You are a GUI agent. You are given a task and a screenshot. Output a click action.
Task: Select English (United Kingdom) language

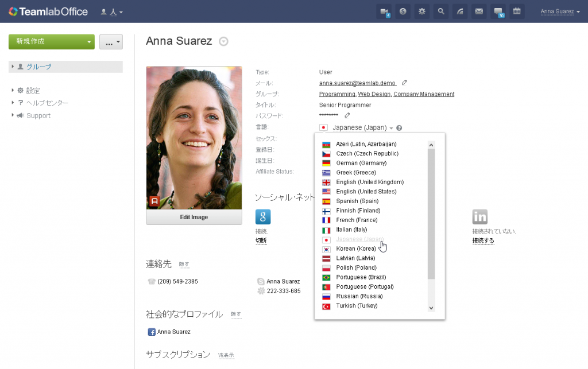coord(370,182)
